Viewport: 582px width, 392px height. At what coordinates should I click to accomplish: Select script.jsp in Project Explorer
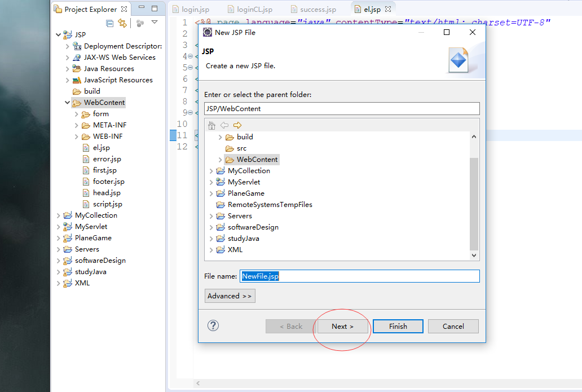107,204
